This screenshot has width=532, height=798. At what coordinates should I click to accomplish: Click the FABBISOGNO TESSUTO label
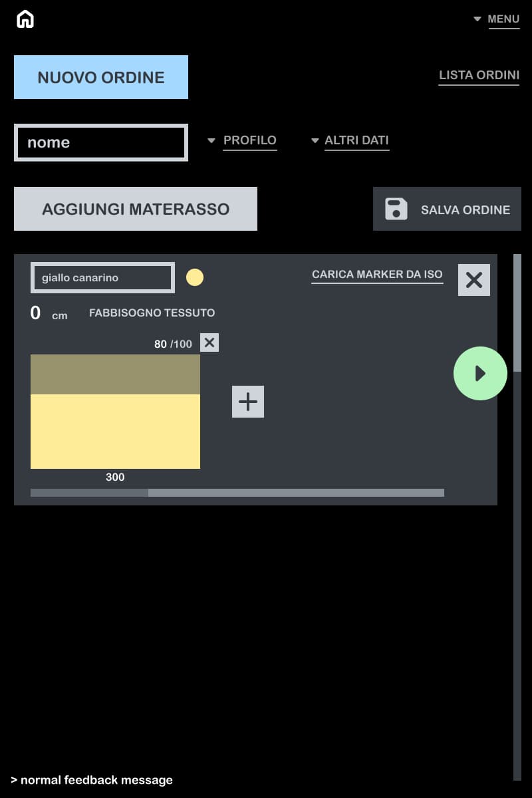tap(152, 313)
